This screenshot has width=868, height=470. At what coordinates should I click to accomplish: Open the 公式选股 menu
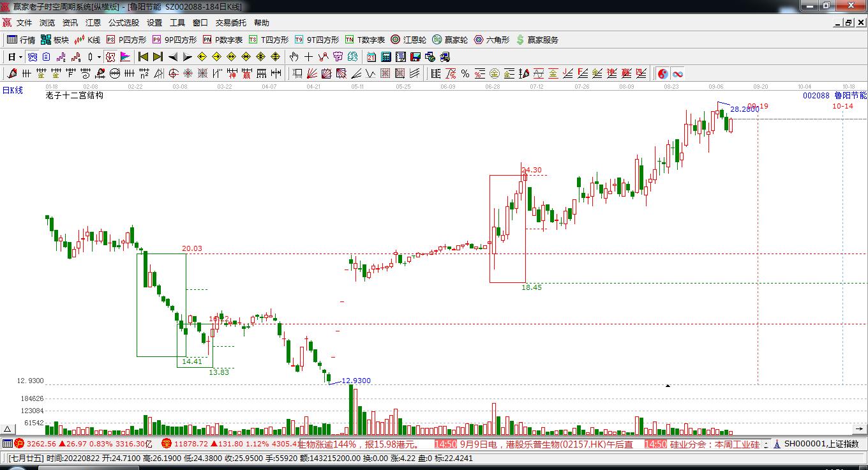[123, 22]
